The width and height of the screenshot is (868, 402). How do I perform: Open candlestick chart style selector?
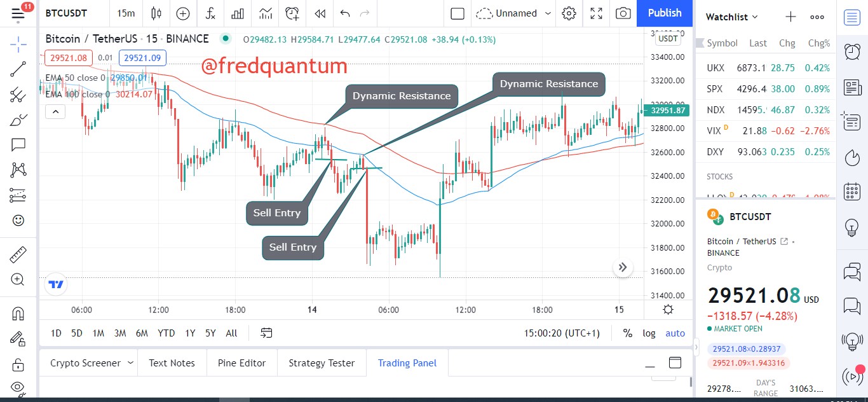pyautogui.click(x=157, y=13)
